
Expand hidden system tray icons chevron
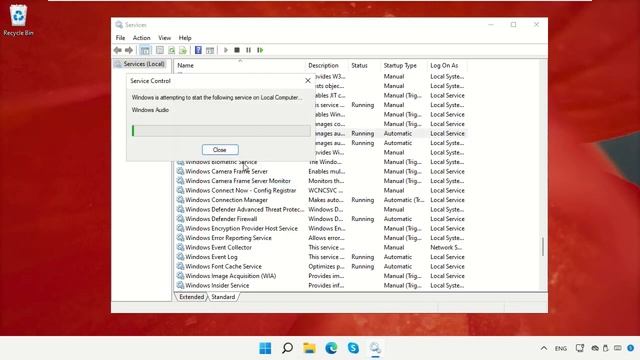(544, 348)
